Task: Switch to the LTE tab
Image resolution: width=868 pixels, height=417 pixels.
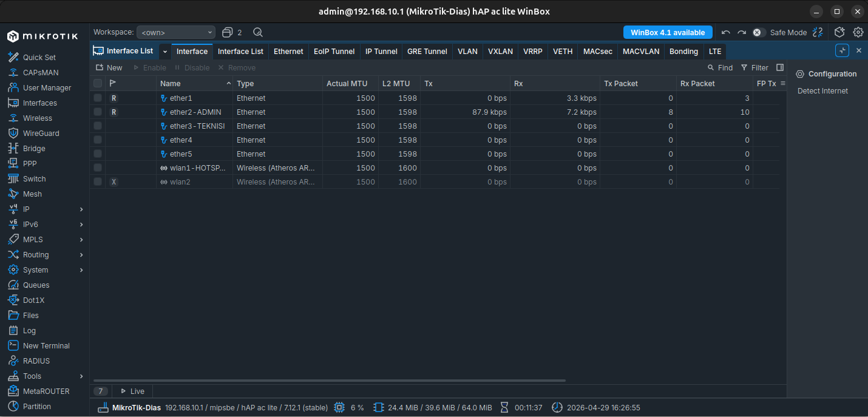Action: click(715, 52)
